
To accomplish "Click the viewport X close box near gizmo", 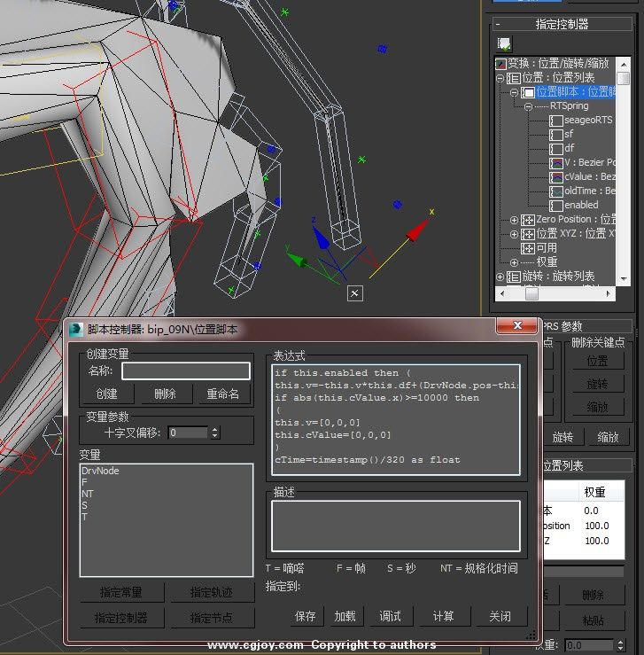I will coord(354,293).
